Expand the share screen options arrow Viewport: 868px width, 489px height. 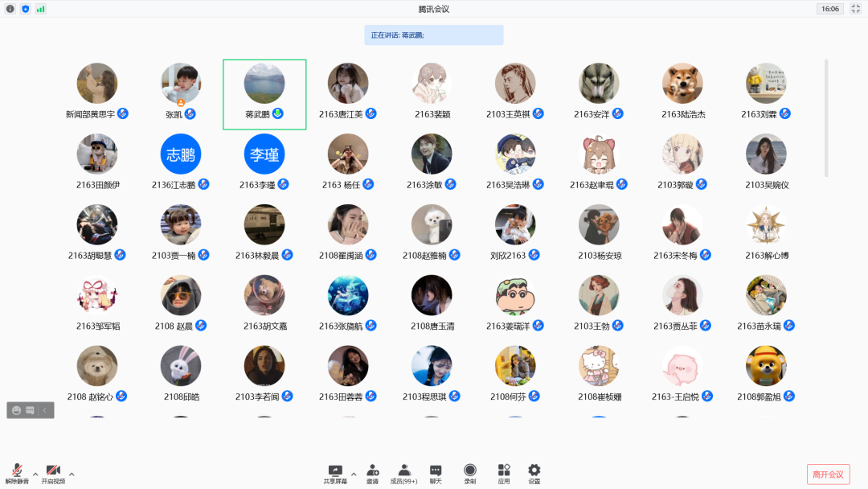tap(354, 474)
